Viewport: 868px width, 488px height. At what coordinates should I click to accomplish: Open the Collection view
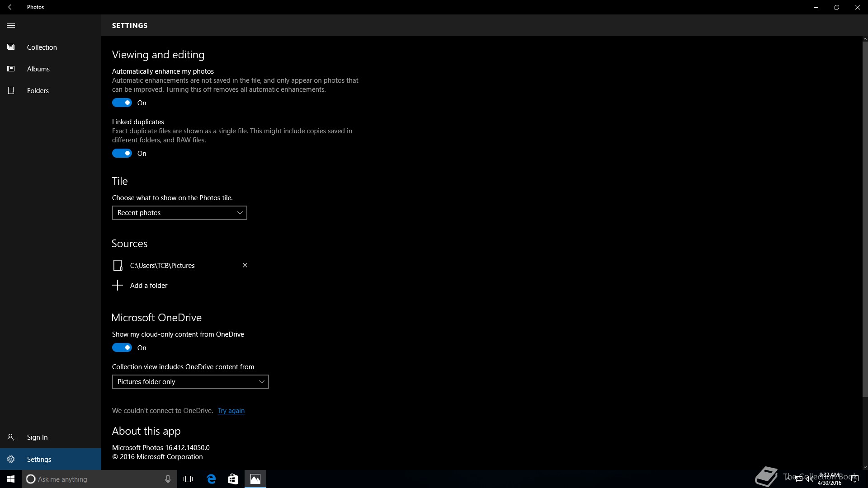[x=51, y=47]
